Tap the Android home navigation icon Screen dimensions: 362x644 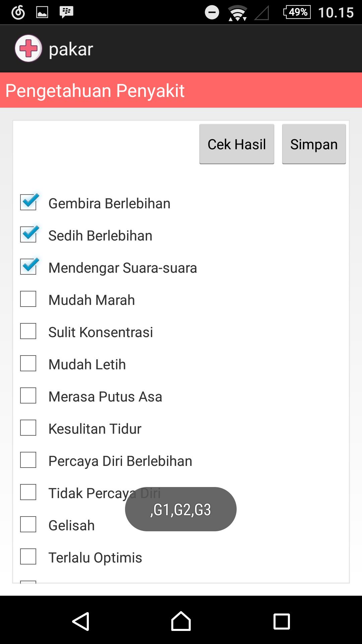[181, 621]
